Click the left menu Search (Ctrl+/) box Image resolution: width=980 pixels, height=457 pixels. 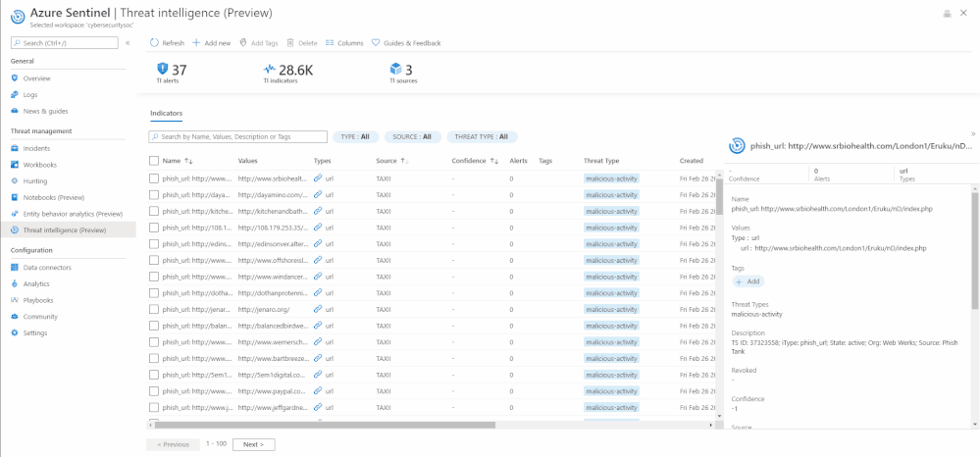tap(65, 42)
